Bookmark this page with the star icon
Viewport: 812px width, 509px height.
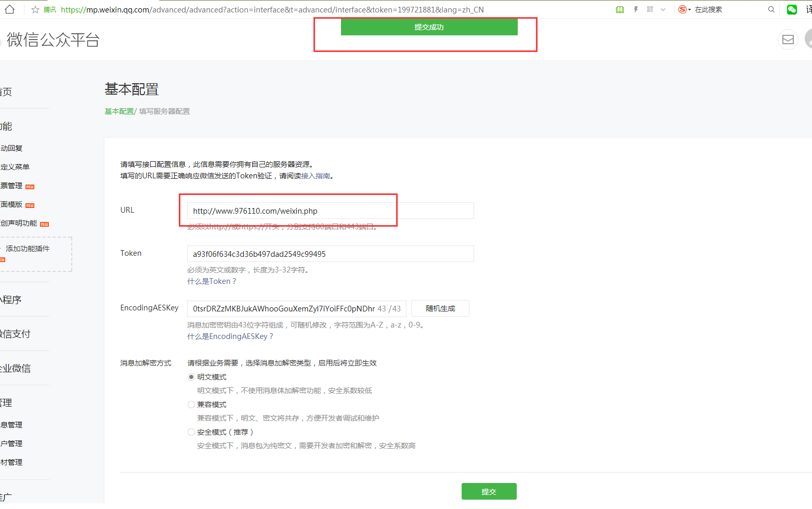coord(35,9)
